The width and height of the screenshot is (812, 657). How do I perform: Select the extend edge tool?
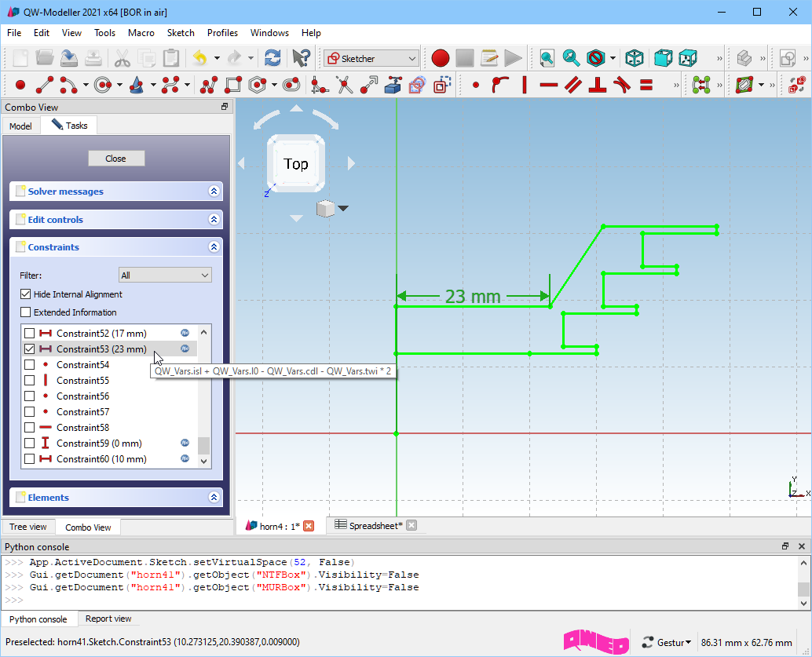coord(369,85)
